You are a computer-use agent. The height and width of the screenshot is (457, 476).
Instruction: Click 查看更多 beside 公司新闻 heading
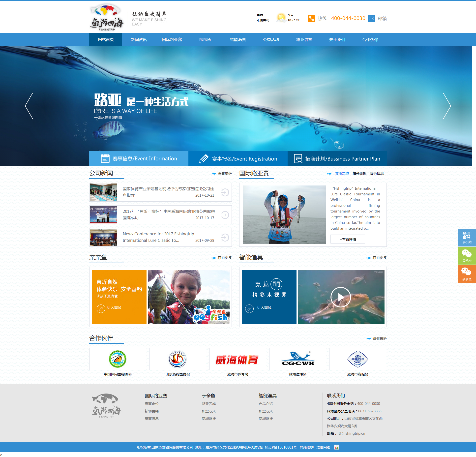(225, 173)
